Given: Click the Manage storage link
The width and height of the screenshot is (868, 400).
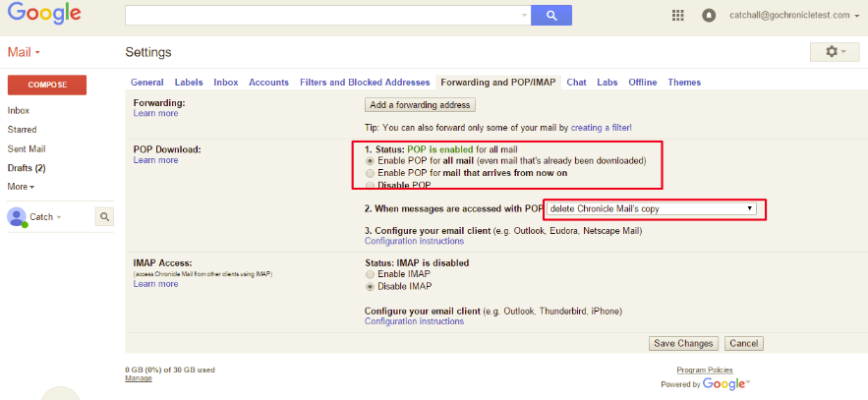Looking at the screenshot, I should (x=139, y=378).
